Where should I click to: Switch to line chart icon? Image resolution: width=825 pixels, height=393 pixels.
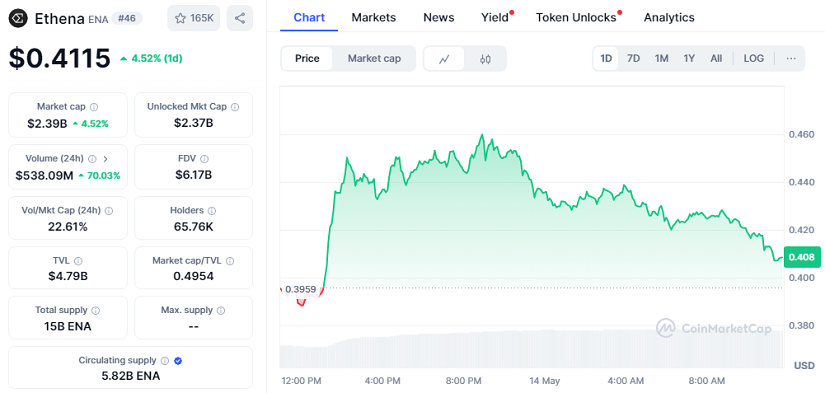point(444,58)
